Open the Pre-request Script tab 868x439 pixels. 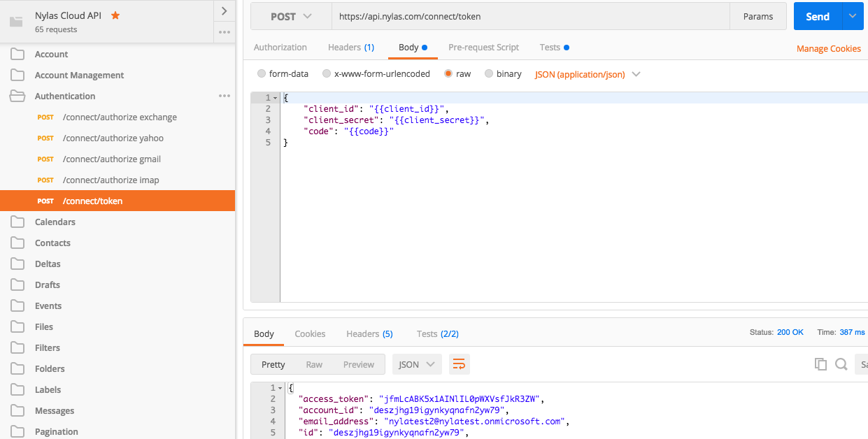coord(483,48)
